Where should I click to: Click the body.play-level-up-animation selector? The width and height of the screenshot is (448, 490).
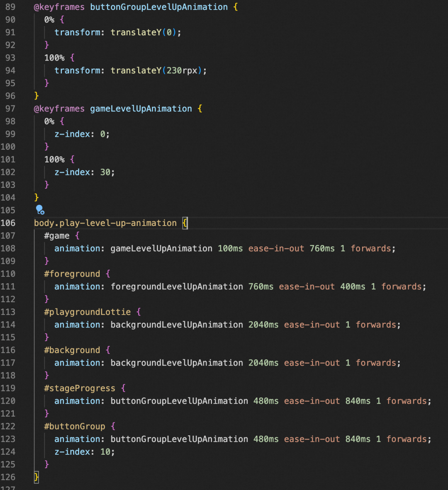[x=105, y=223]
